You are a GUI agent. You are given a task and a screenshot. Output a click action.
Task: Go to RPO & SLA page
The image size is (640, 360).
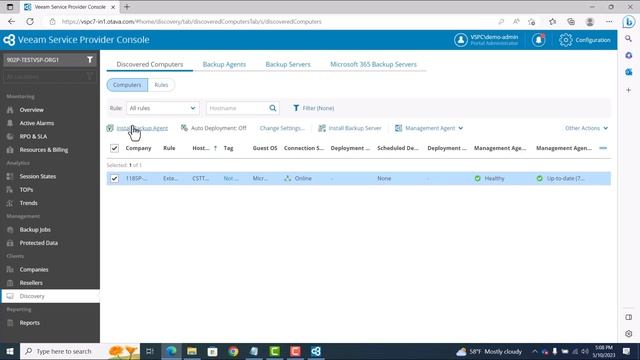click(33, 136)
